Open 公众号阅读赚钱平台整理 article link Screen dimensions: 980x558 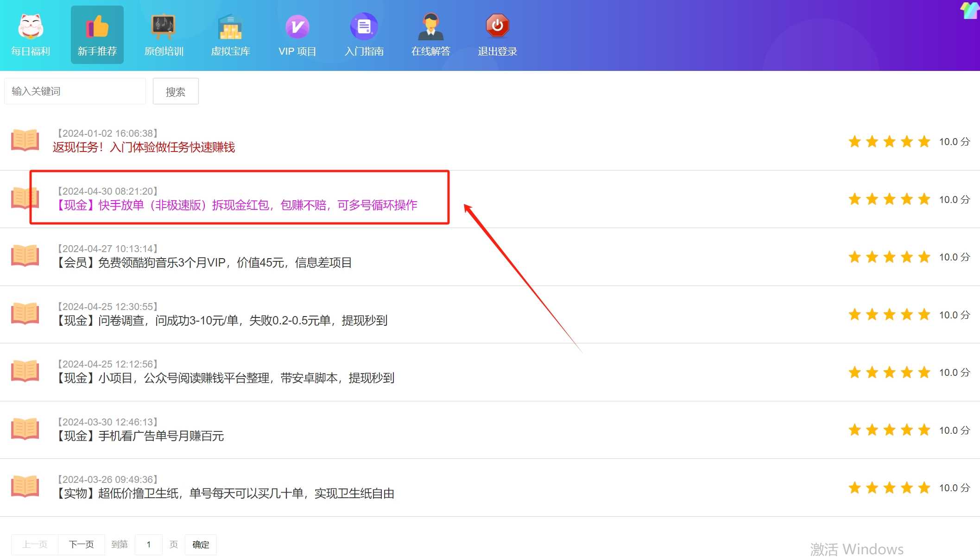click(x=225, y=378)
